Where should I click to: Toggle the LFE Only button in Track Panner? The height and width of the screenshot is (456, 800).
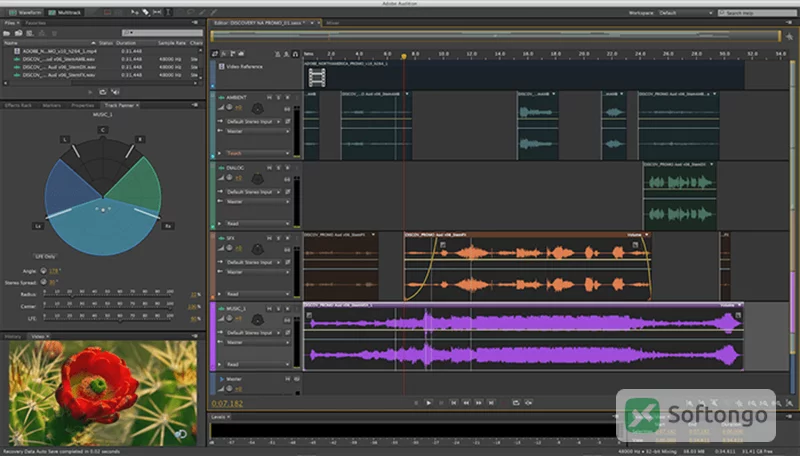point(45,257)
